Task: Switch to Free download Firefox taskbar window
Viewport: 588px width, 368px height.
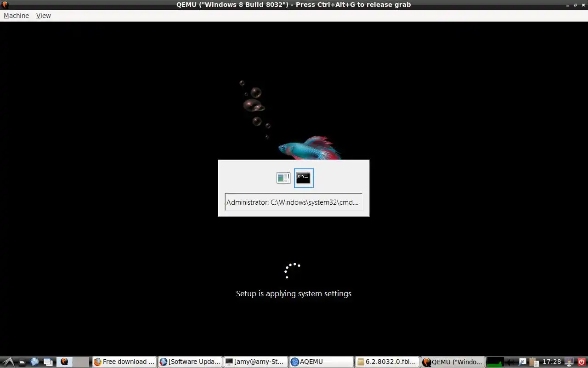Action: tap(124, 362)
